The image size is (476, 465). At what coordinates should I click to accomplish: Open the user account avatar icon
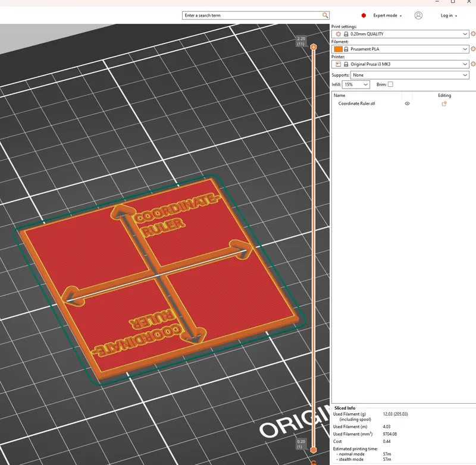[418, 15]
